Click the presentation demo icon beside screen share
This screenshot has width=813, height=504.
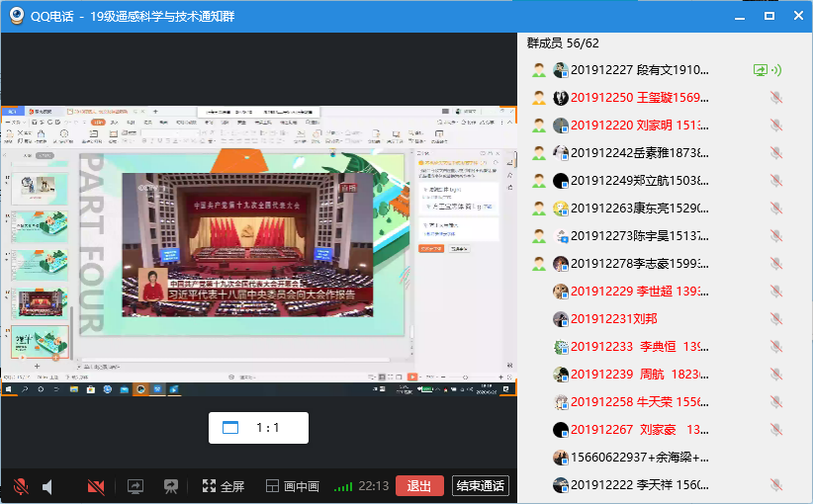171,486
